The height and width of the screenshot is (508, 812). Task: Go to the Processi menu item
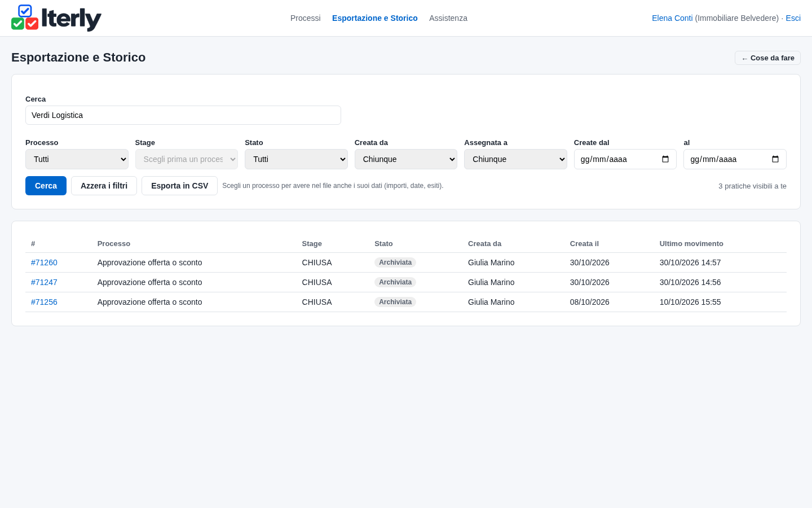(306, 18)
